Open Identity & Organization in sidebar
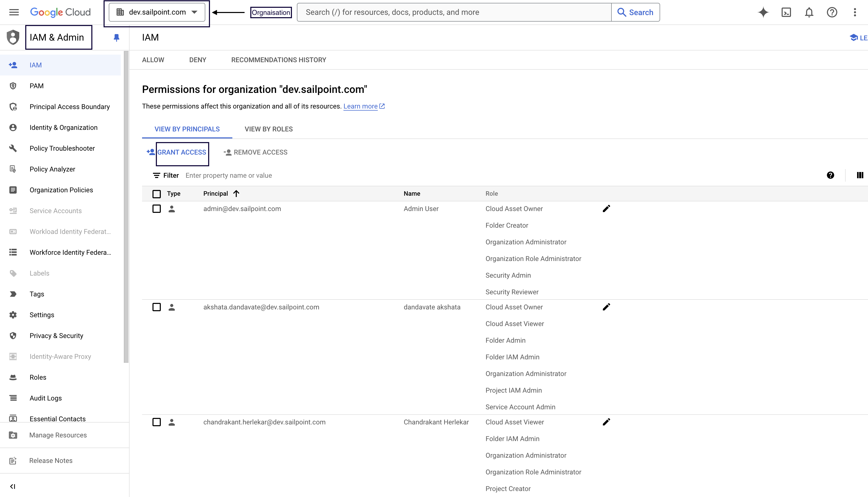This screenshot has width=868, height=497. [x=60, y=127]
